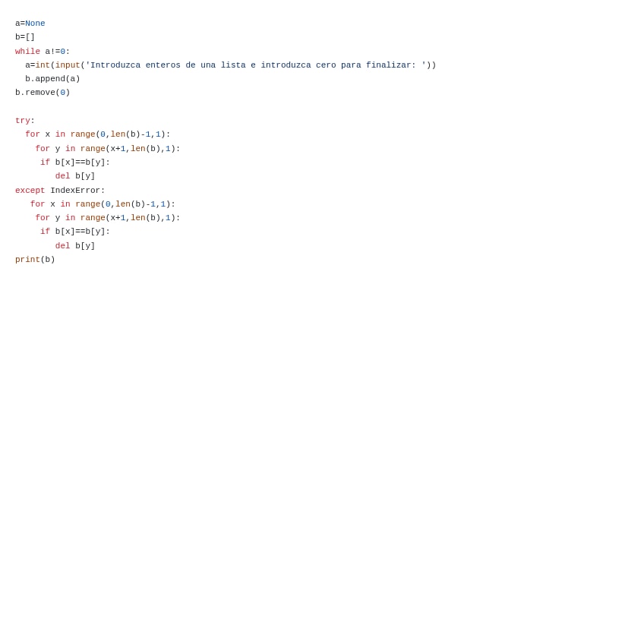Click the 'b=[]' assignment line
The width and height of the screenshot is (644, 644).
pos(25,37)
